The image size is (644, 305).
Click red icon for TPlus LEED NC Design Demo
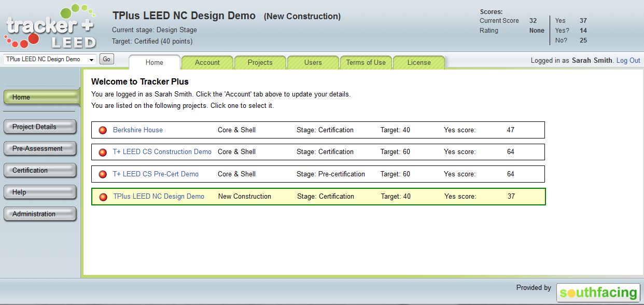pos(103,197)
